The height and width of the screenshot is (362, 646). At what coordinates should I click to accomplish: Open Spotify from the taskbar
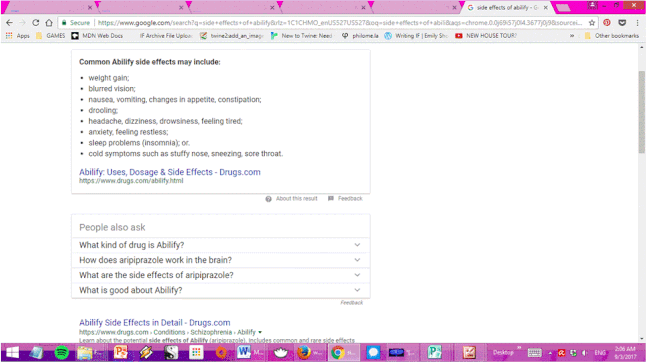click(x=62, y=353)
